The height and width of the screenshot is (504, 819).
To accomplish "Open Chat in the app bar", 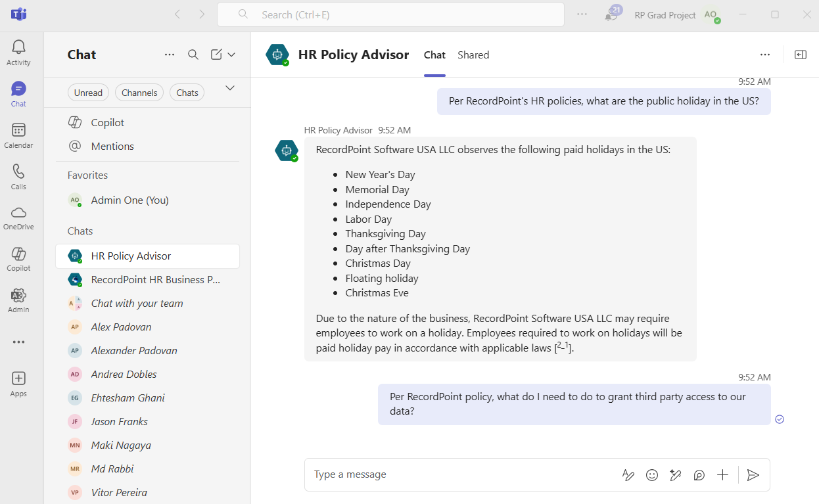I will click(18, 94).
